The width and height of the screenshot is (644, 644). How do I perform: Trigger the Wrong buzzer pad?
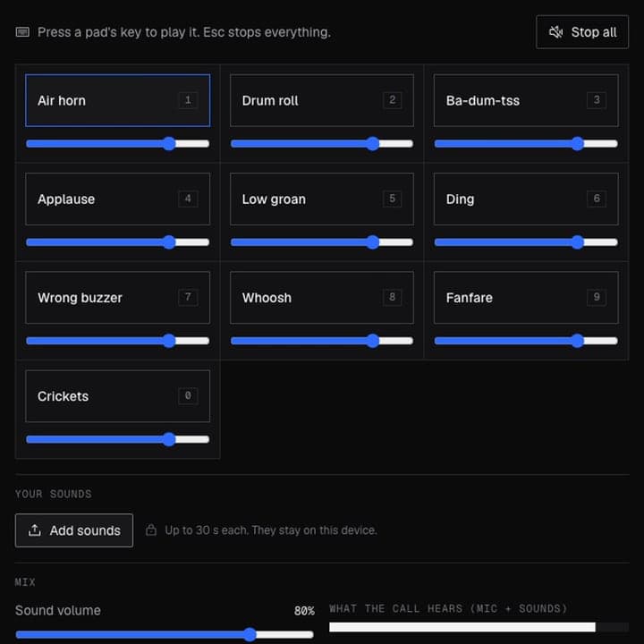[x=117, y=297]
